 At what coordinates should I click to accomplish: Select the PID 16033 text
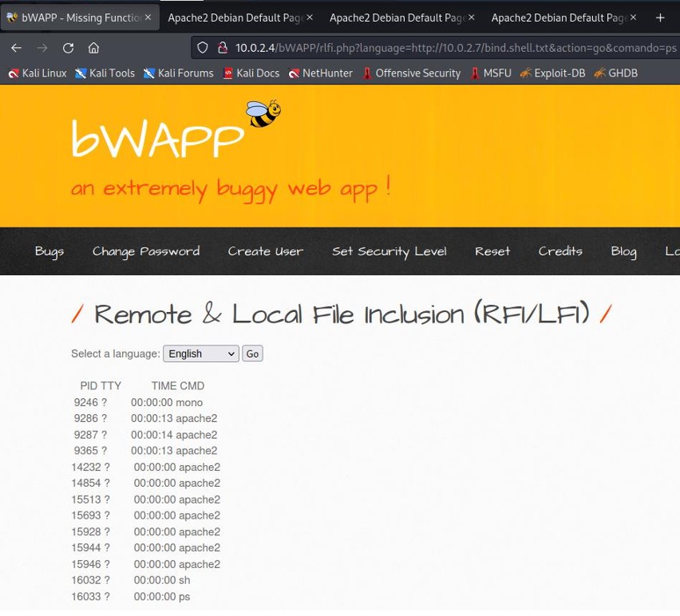click(86, 597)
